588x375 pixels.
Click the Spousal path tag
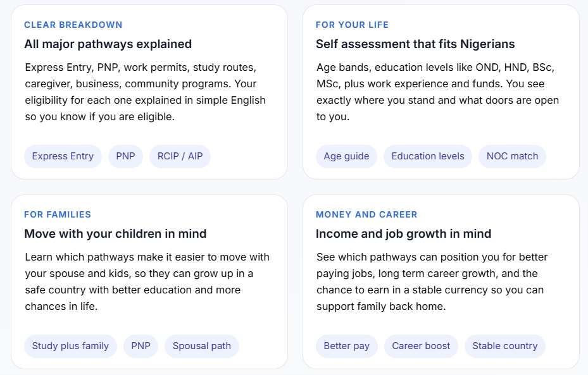pos(202,346)
